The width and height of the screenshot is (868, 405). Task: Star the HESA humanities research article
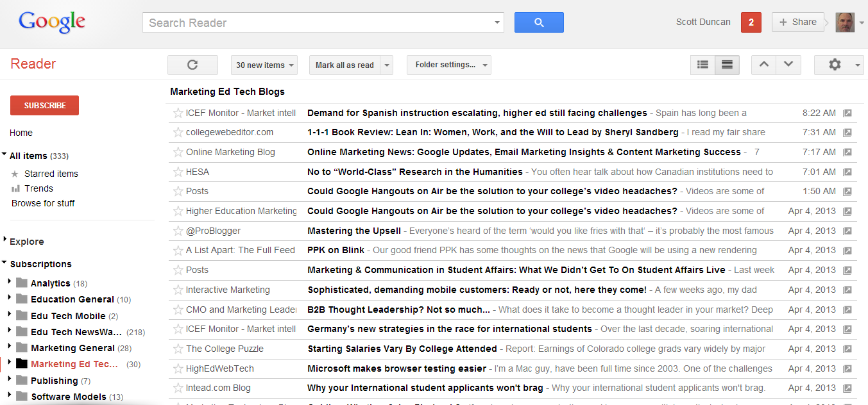[x=177, y=172]
